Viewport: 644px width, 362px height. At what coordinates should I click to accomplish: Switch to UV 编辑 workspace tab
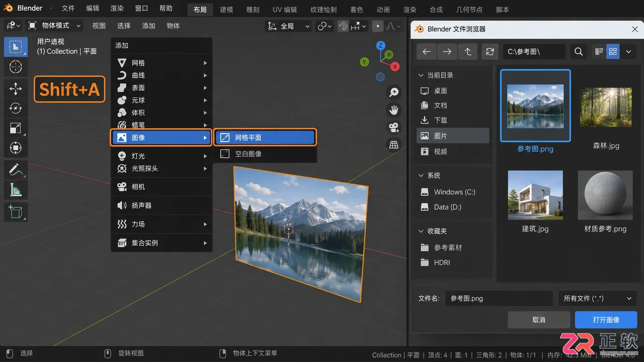click(284, 9)
